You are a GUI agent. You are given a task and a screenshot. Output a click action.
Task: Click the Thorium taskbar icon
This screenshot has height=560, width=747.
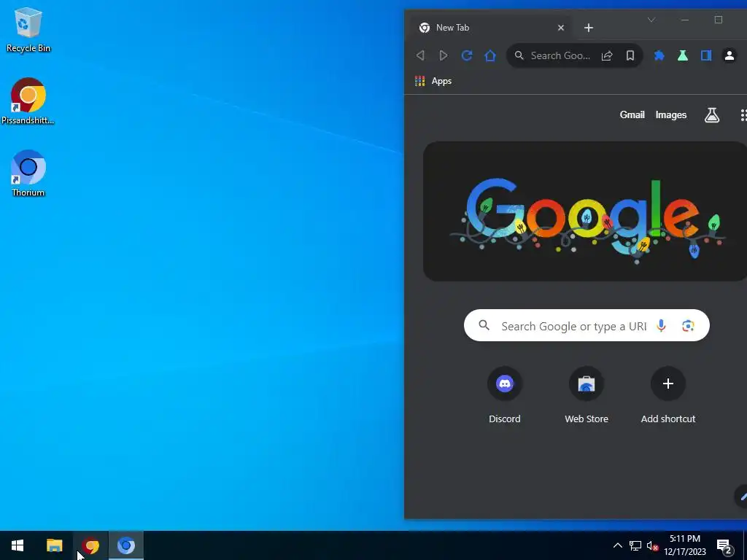point(126,545)
